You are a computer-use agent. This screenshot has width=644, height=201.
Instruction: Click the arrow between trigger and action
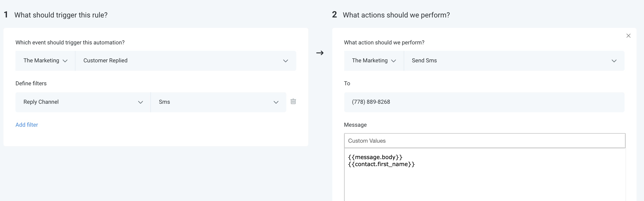pos(320,53)
